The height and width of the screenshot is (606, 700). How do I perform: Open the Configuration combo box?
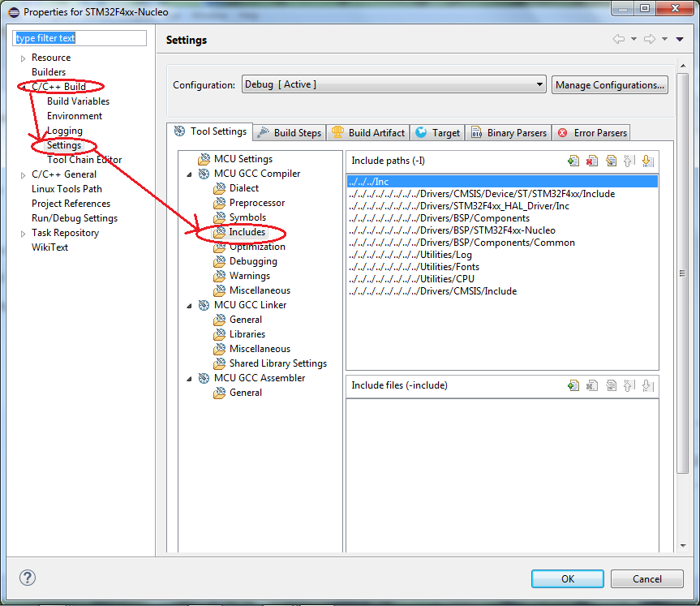[x=393, y=84]
